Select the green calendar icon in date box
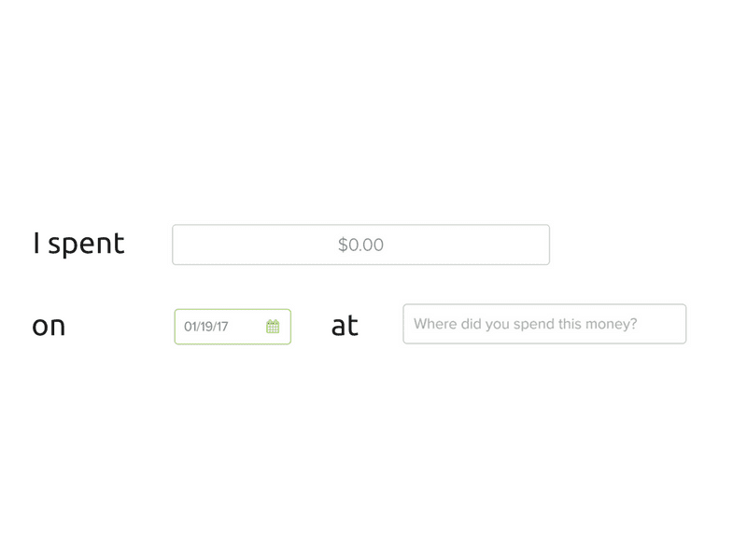Image resolution: width=747 pixels, height=560 pixels. coord(273,327)
